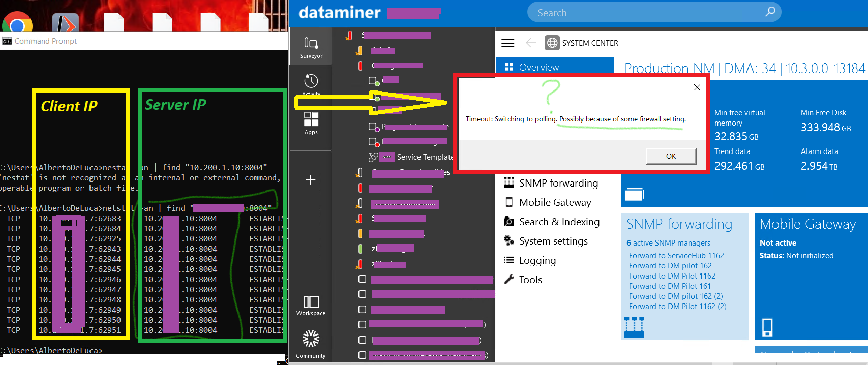The image size is (868, 365).
Task: Open Forward to ServiceHub 1162 link
Action: 676,256
